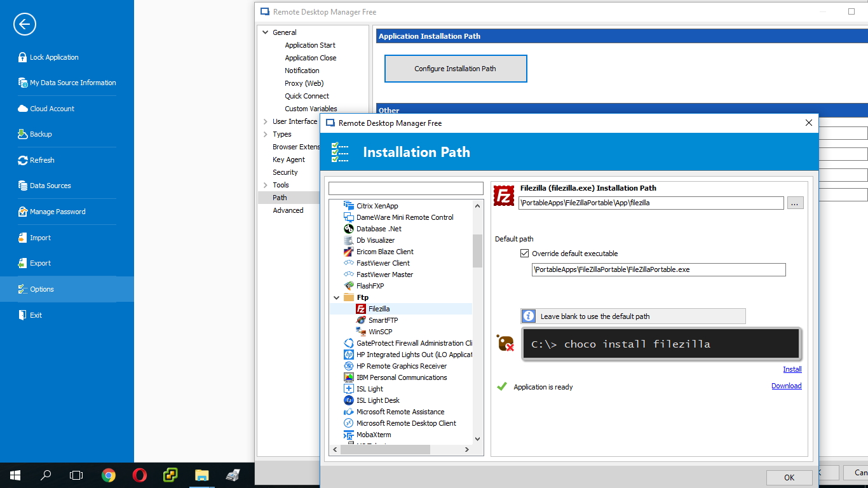
Task: Click scroll up arrow of application list
Action: tap(478, 205)
